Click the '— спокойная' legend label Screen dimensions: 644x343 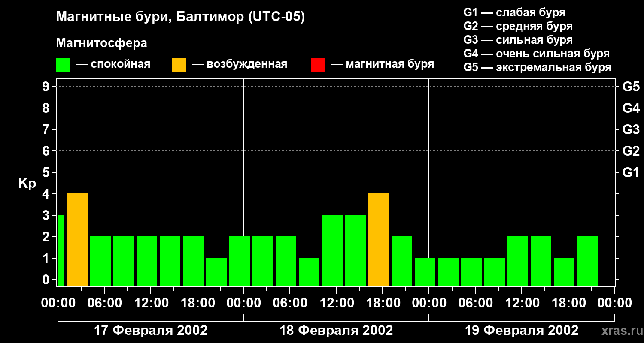coord(113,64)
